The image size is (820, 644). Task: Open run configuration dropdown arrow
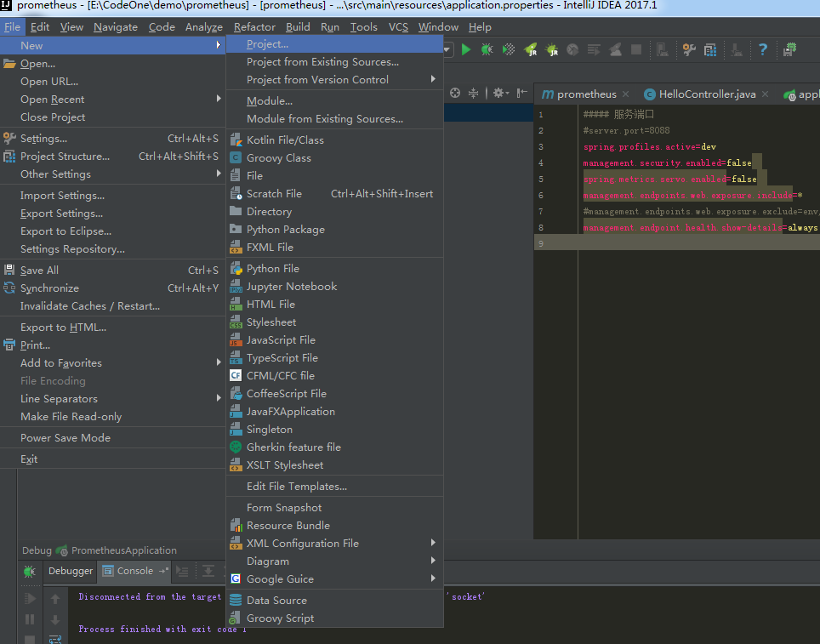[x=447, y=49]
